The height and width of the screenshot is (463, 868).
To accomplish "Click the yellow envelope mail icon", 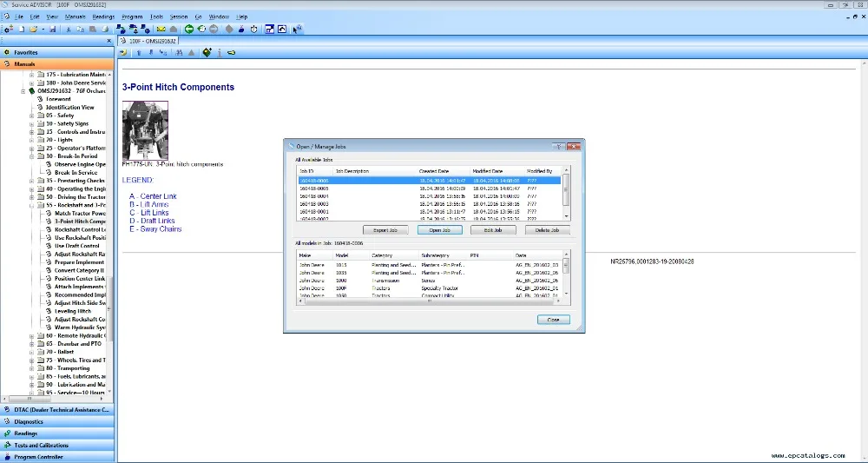I will (x=161, y=30).
